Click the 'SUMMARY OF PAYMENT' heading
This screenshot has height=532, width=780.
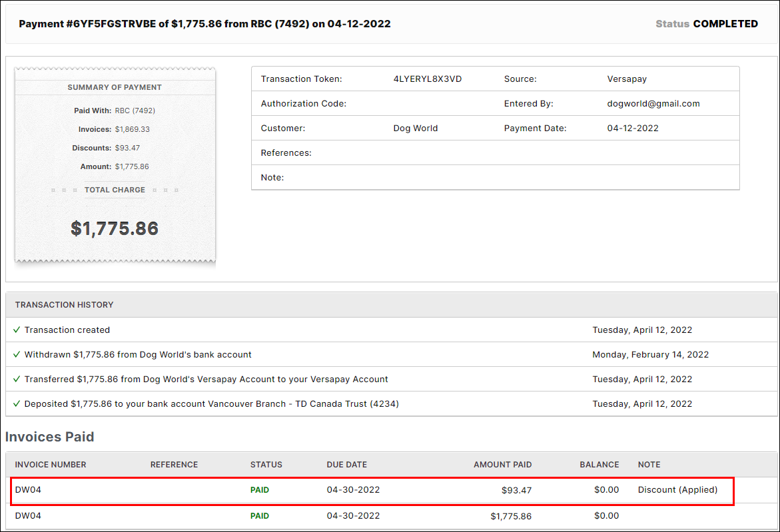pos(115,87)
